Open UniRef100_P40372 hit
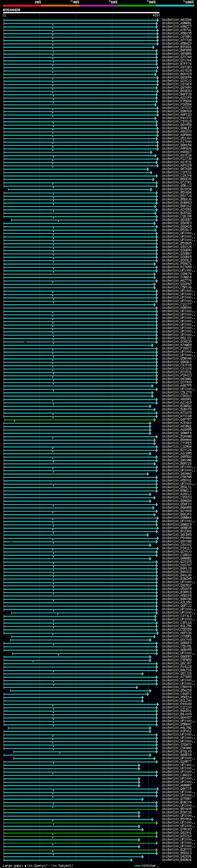197x868 pixels. (177, 118)
